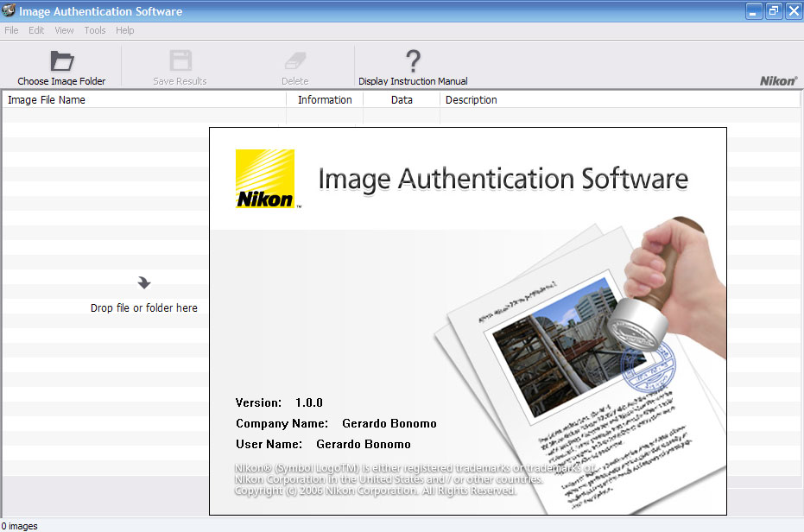
Task: Click the yellow Nikon logo on the splash screen
Action: [x=265, y=179]
